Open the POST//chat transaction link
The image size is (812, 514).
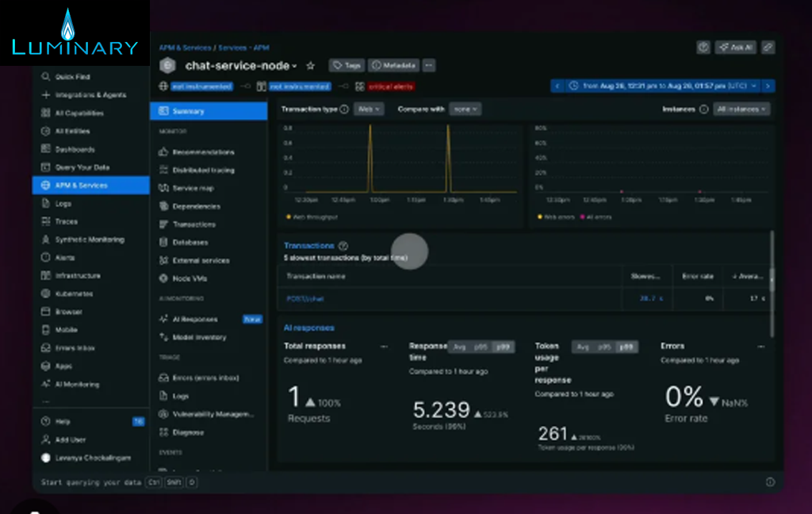pyautogui.click(x=305, y=299)
